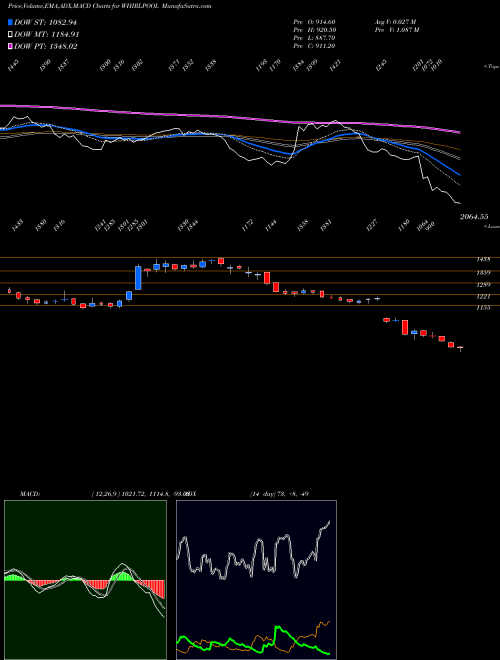Screen dimensions: 500x660
Task: Click the magenta long-term EMA line end
Action: [x=459, y=133]
